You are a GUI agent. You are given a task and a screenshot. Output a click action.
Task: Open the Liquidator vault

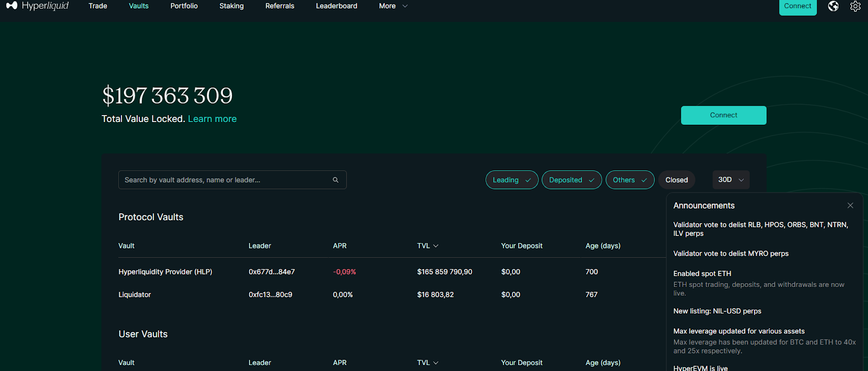point(135,295)
